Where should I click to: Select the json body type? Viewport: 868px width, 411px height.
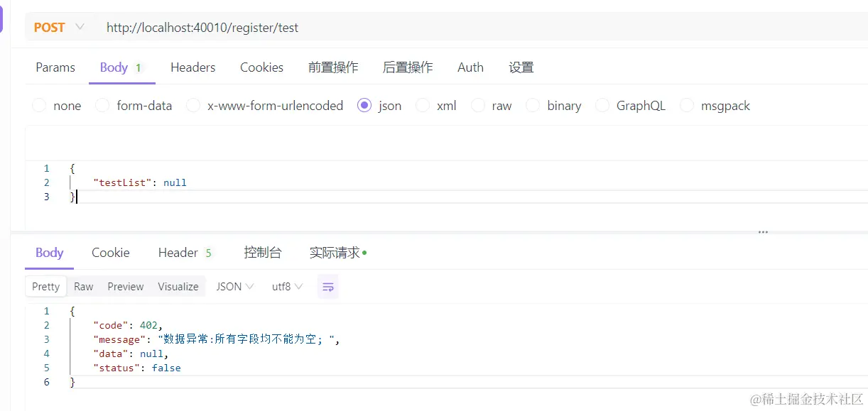point(380,106)
